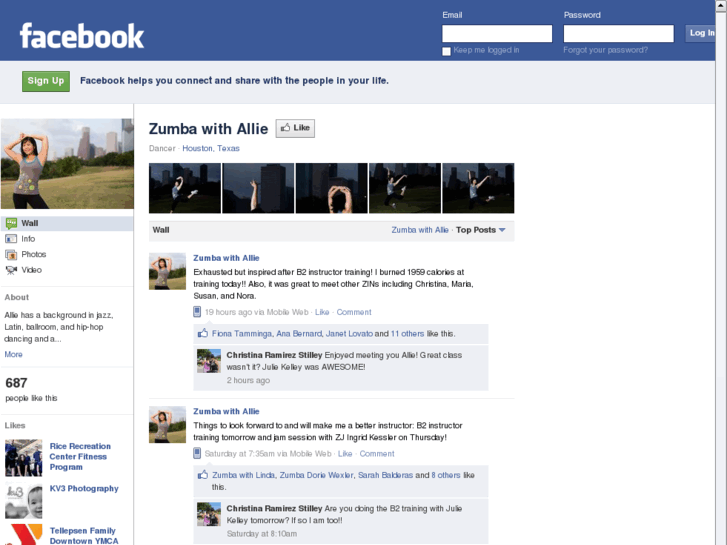Click the Zumba with Allie author name on the first post

coord(226,258)
